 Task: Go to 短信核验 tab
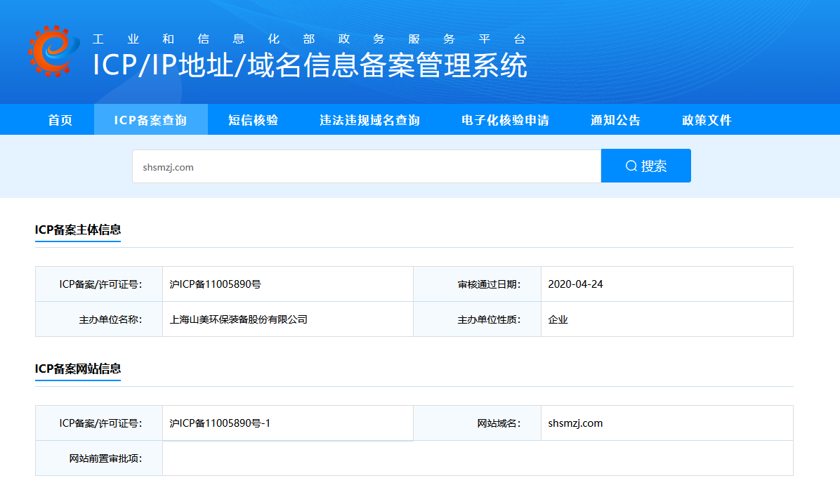pos(254,120)
